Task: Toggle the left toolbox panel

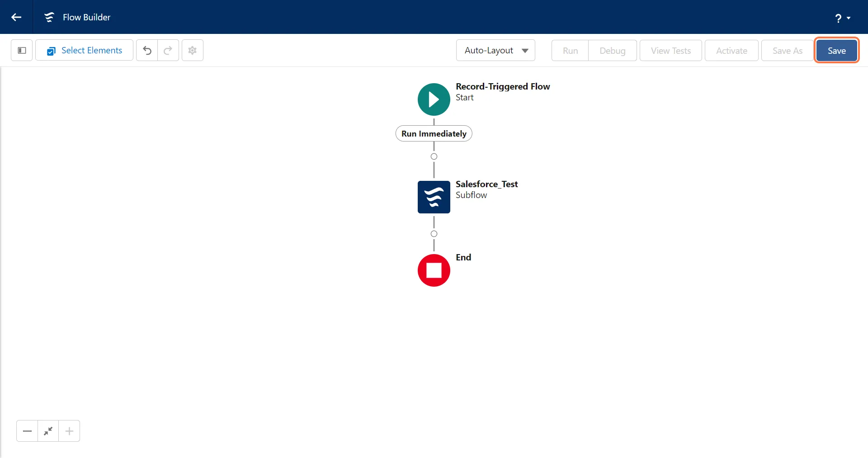Action: 22,50
